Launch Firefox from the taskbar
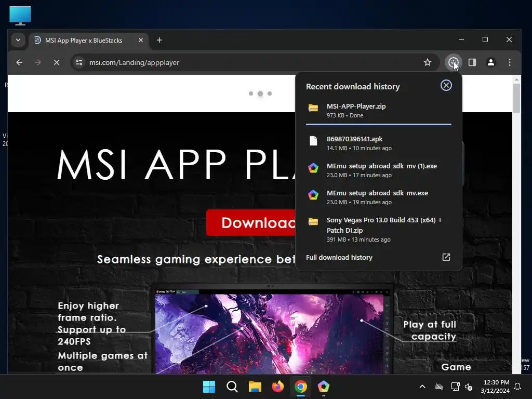Screen dimensions: 532x399 (278, 387)
